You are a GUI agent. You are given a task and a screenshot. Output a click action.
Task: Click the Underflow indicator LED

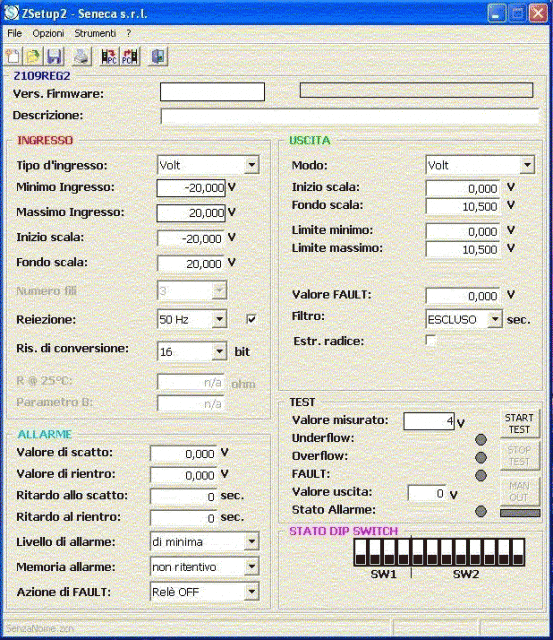(x=481, y=439)
